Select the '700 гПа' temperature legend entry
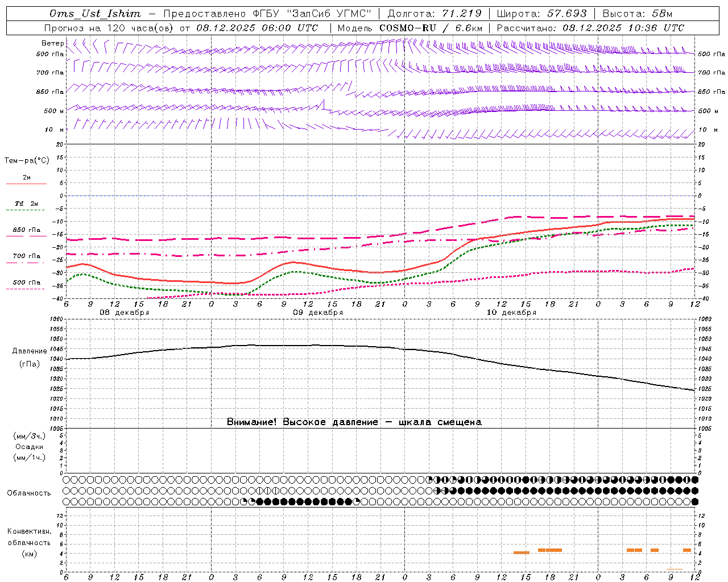 (x=27, y=256)
